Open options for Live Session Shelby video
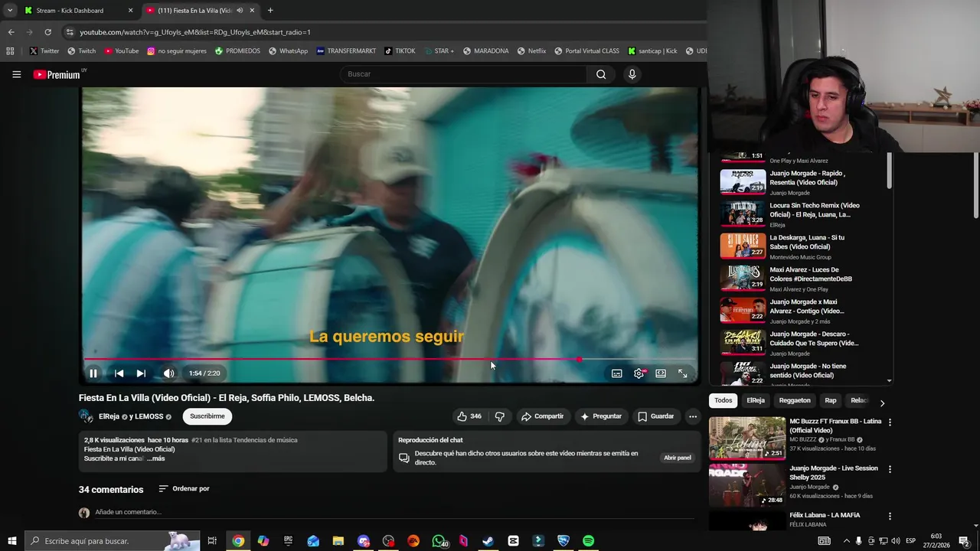Viewport: 980px width, 551px height. (x=890, y=469)
